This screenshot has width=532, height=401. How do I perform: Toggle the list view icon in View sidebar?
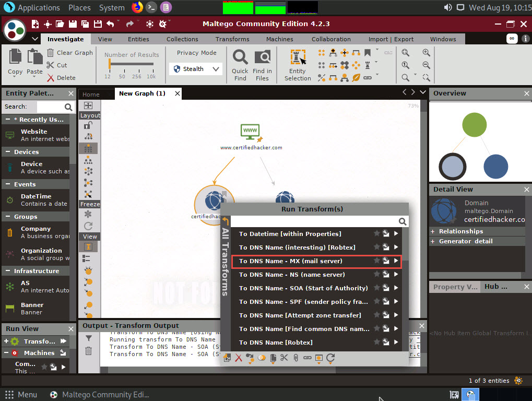tap(87, 258)
